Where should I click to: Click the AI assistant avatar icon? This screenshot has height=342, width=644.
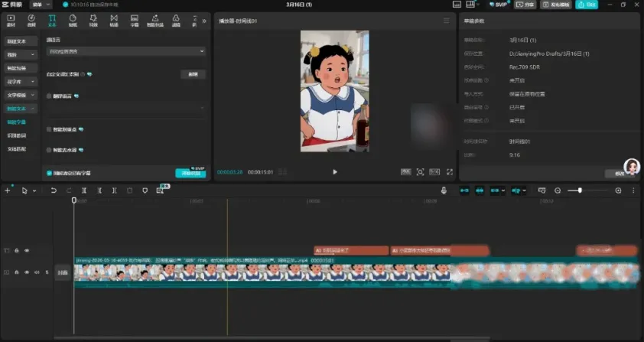pyautogui.click(x=632, y=167)
